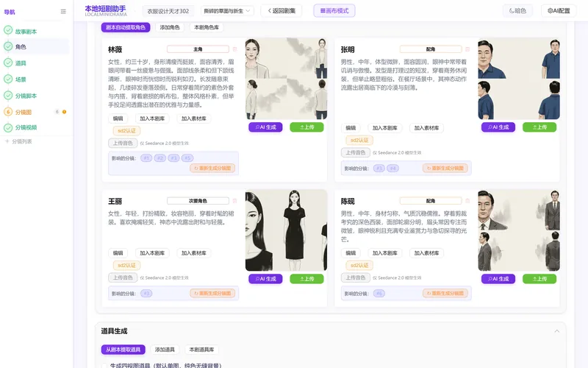
Task: Edit character 张明 via 编辑
Action: [x=351, y=127]
